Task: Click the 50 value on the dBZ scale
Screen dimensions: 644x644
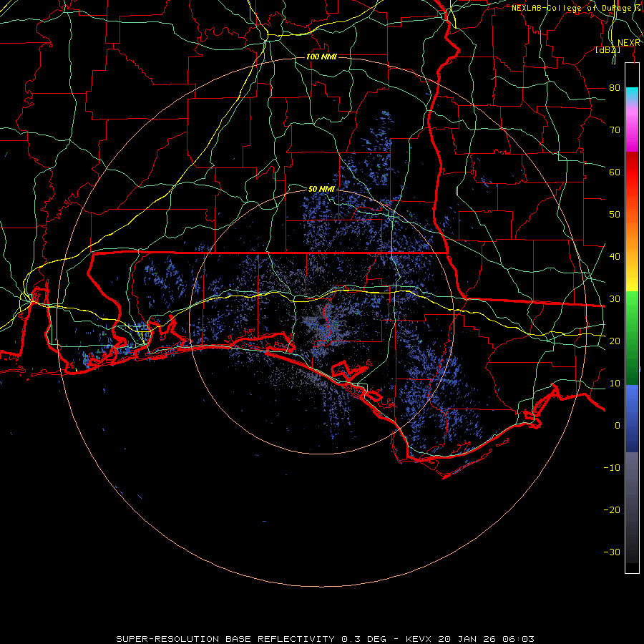Action: 615,215
